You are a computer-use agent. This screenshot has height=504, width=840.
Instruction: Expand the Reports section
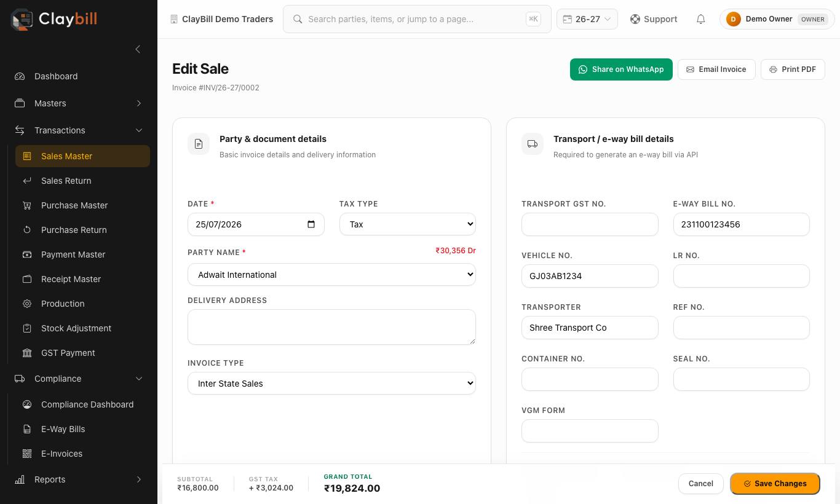click(x=79, y=479)
